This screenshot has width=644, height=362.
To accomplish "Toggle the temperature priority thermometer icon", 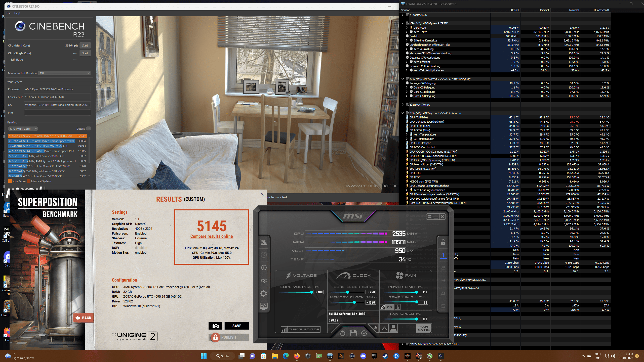I will [398, 307].
